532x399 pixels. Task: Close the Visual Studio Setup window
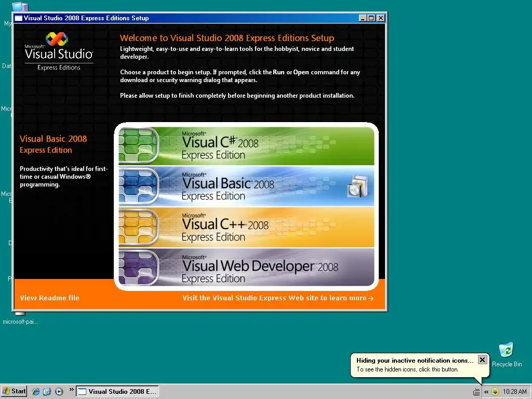click(381, 18)
